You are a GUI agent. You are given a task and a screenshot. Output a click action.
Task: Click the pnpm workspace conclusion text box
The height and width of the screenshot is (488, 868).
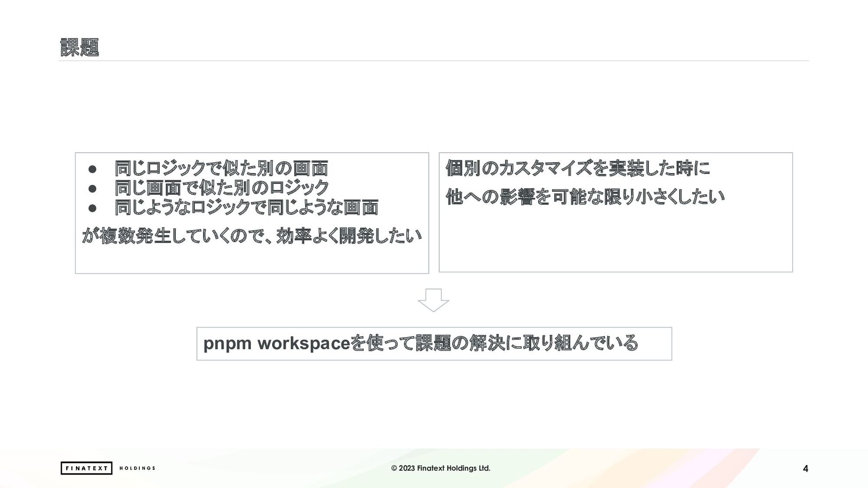click(x=434, y=343)
